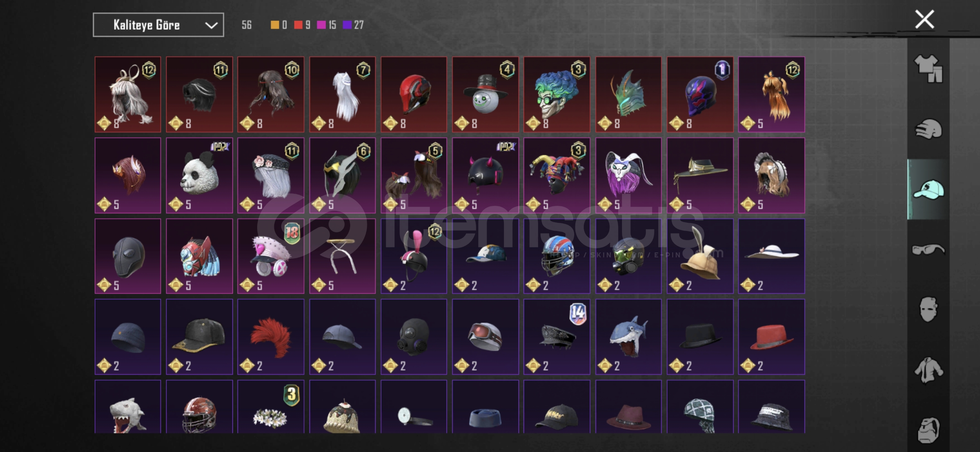Pick the red motorcycle helmet item
This screenshot has height=452, width=980.
coord(414,95)
